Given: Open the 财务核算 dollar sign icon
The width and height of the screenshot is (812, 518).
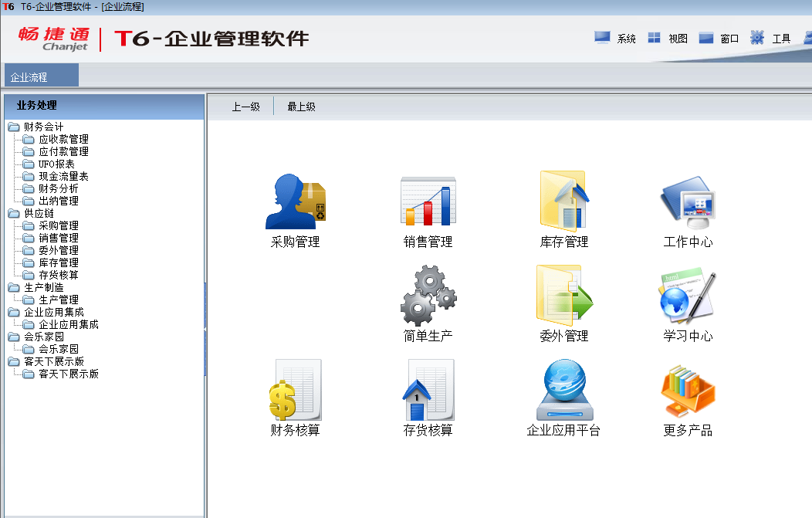Looking at the screenshot, I should 295,390.
